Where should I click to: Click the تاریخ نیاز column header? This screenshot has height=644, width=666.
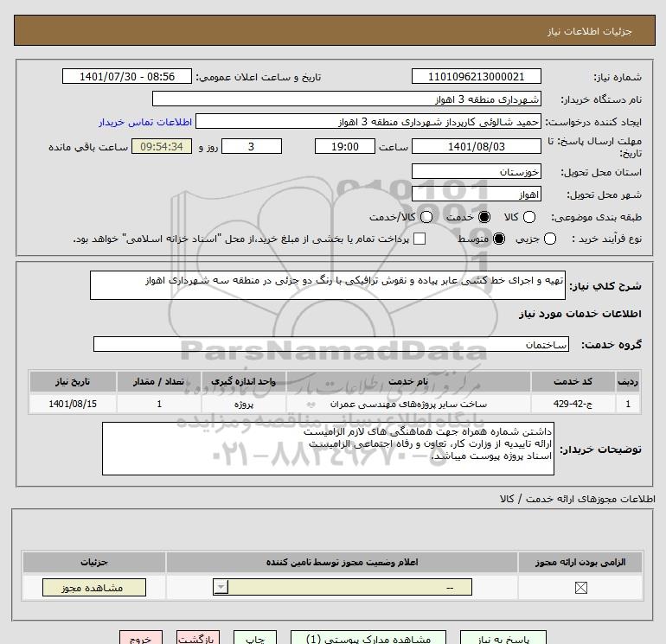coord(73,381)
